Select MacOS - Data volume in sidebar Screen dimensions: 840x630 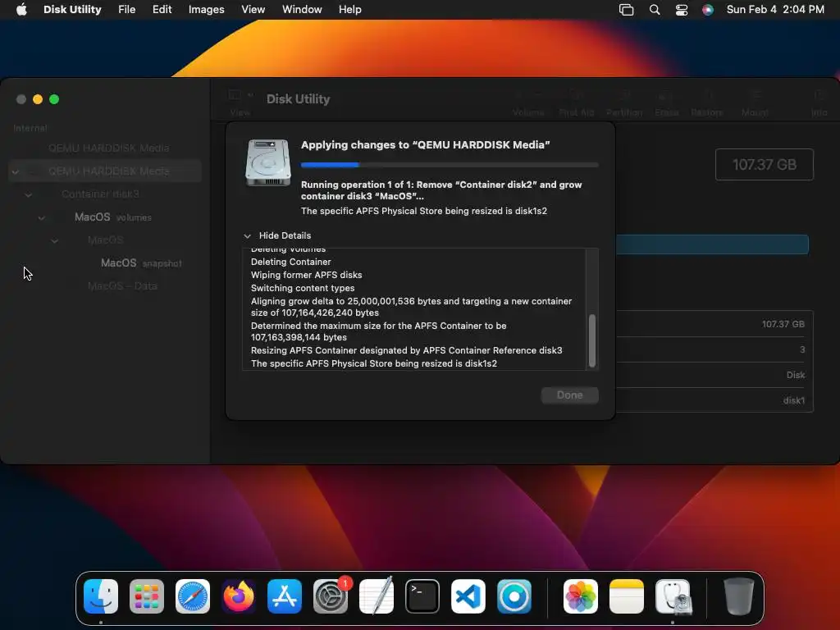(x=105, y=286)
